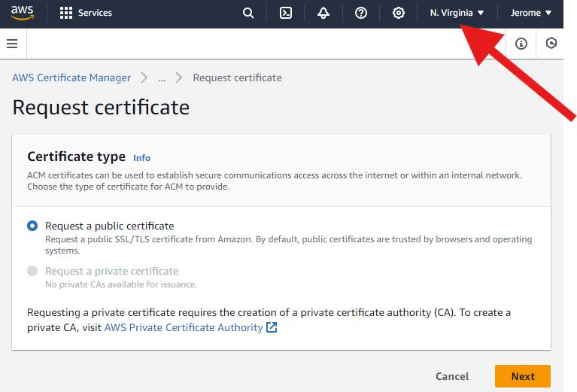Open AWS Private Certificate Authority link

point(184,327)
